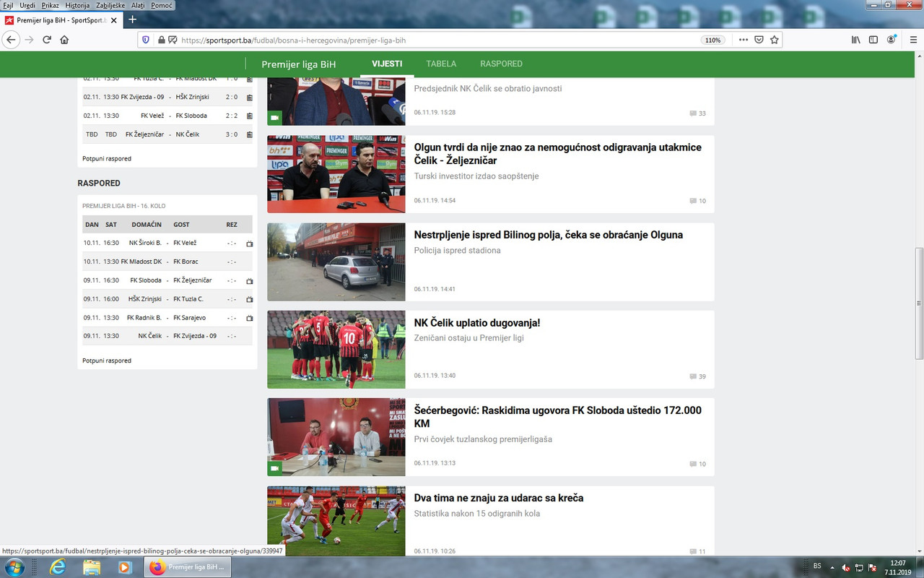Show site security padlock info
The height and width of the screenshot is (578, 924).
162,40
